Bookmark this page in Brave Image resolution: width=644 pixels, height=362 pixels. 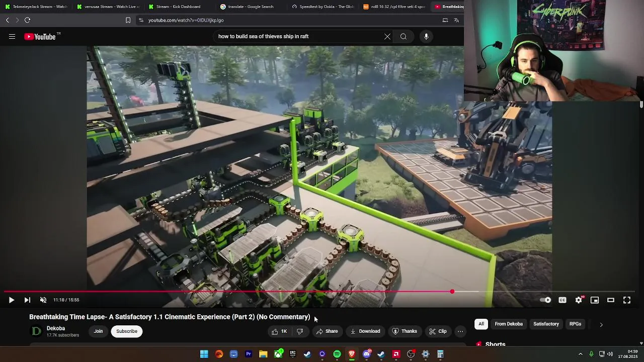(x=128, y=20)
